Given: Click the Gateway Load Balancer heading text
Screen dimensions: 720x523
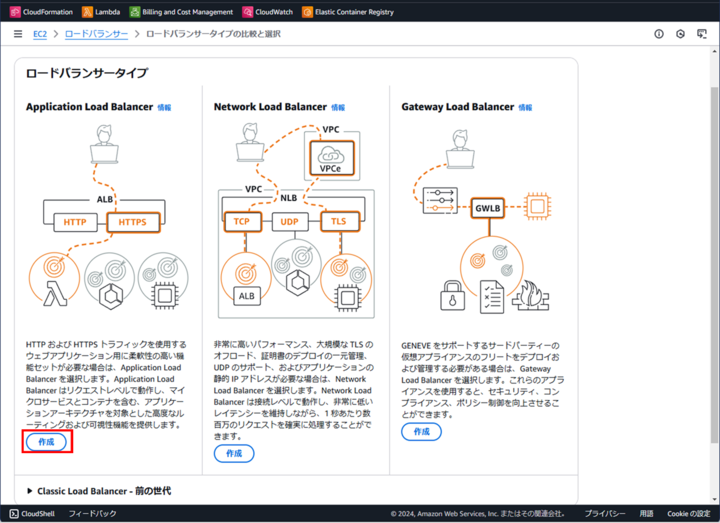Looking at the screenshot, I should (x=458, y=107).
